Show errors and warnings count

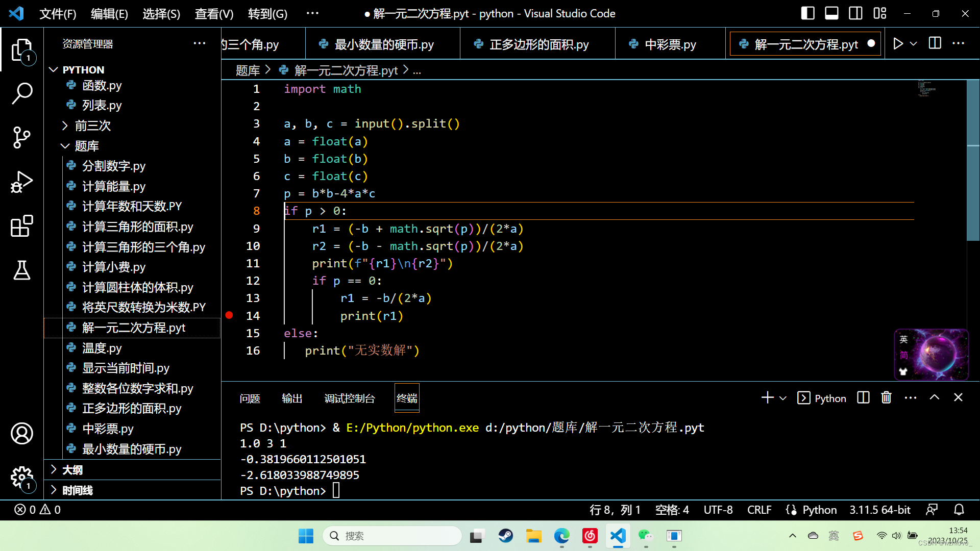coord(38,510)
